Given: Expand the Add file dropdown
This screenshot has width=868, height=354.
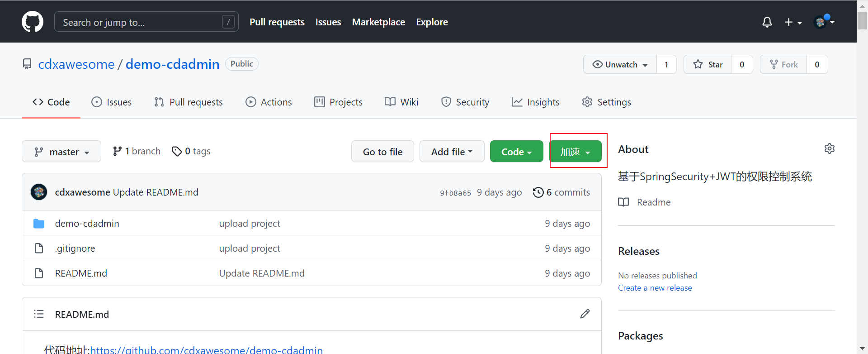Looking at the screenshot, I should (x=452, y=152).
